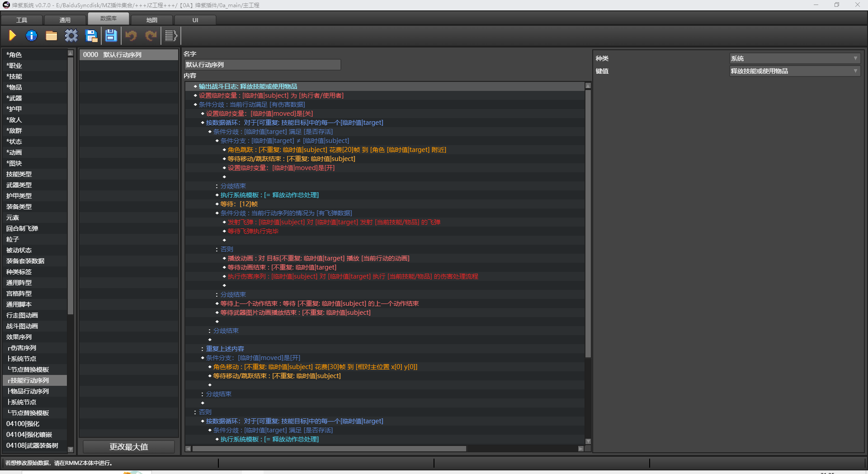Select 效果序列 in category list

[35, 337]
